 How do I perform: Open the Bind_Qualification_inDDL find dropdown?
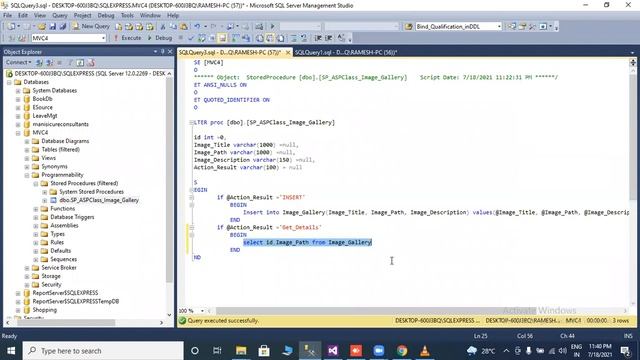499,27
